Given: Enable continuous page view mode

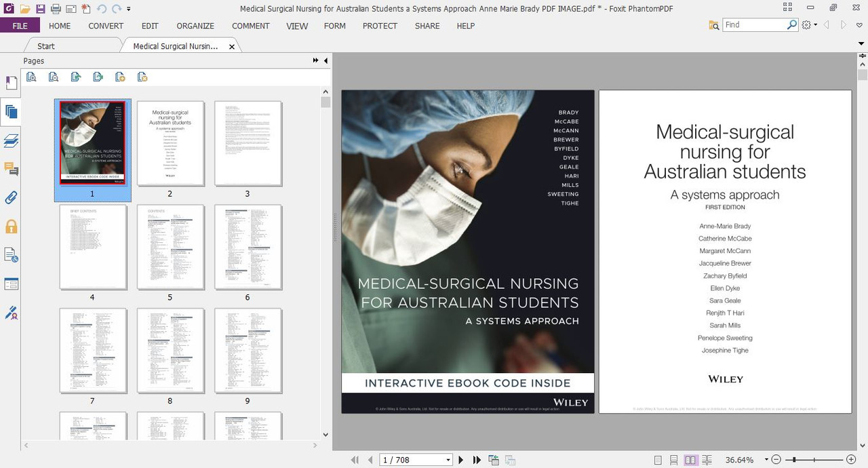Looking at the screenshot, I should [x=673, y=460].
